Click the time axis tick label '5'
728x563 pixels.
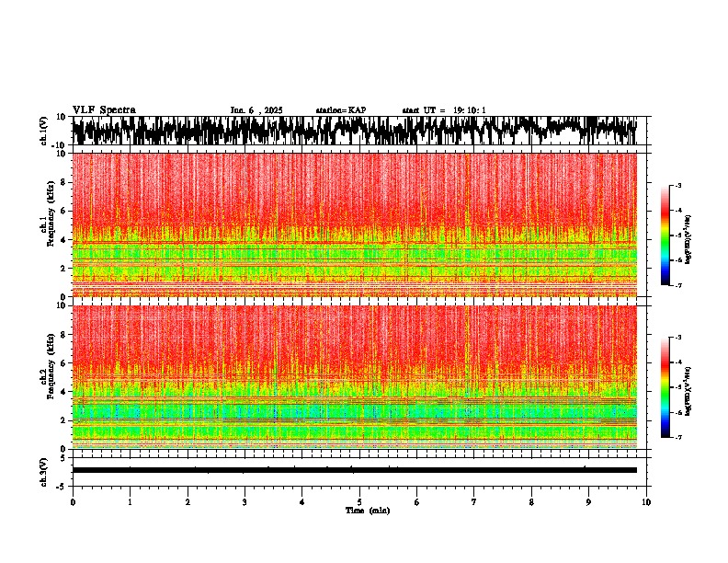click(359, 502)
